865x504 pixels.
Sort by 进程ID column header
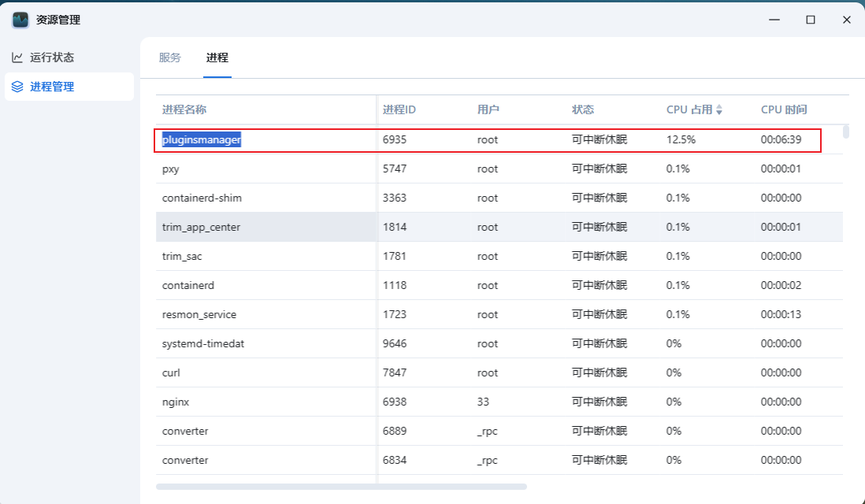pyautogui.click(x=399, y=109)
